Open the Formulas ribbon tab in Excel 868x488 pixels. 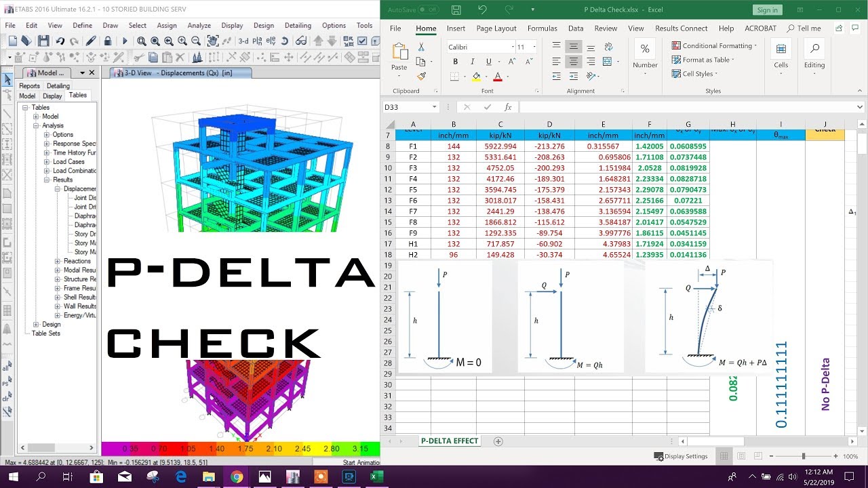tap(542, 28)
